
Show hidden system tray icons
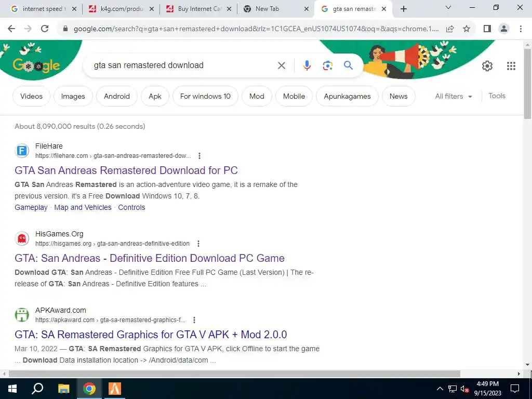440,389
